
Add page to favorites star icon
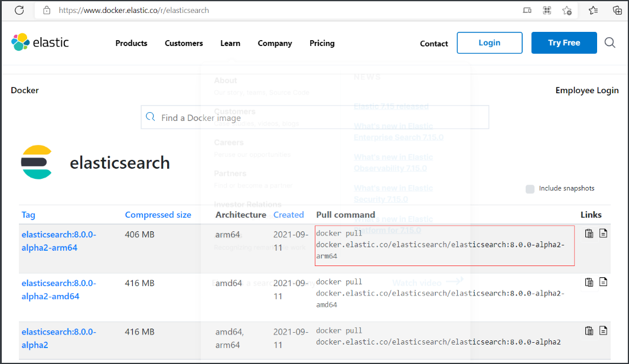click(567, 11)
